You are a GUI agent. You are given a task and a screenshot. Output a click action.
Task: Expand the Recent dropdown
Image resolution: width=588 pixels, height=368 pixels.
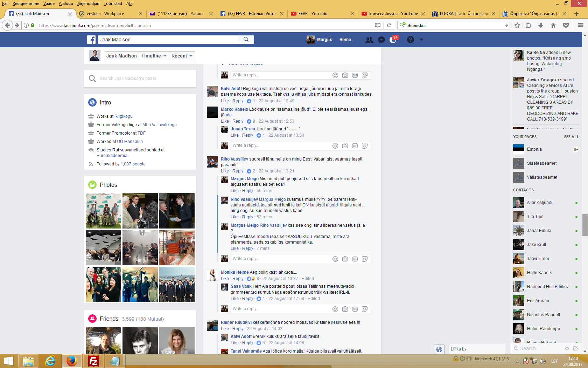pyautogui.click(x=182, y=56)
